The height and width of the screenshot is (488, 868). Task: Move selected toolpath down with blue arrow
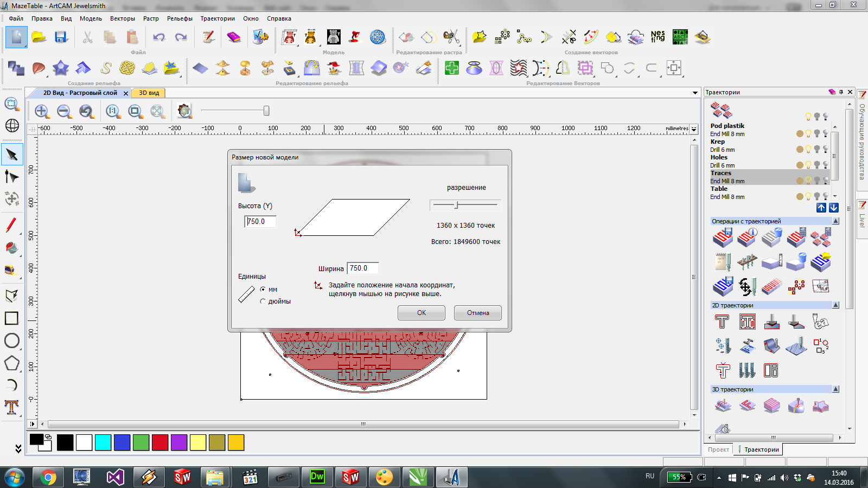click(834, 208)
